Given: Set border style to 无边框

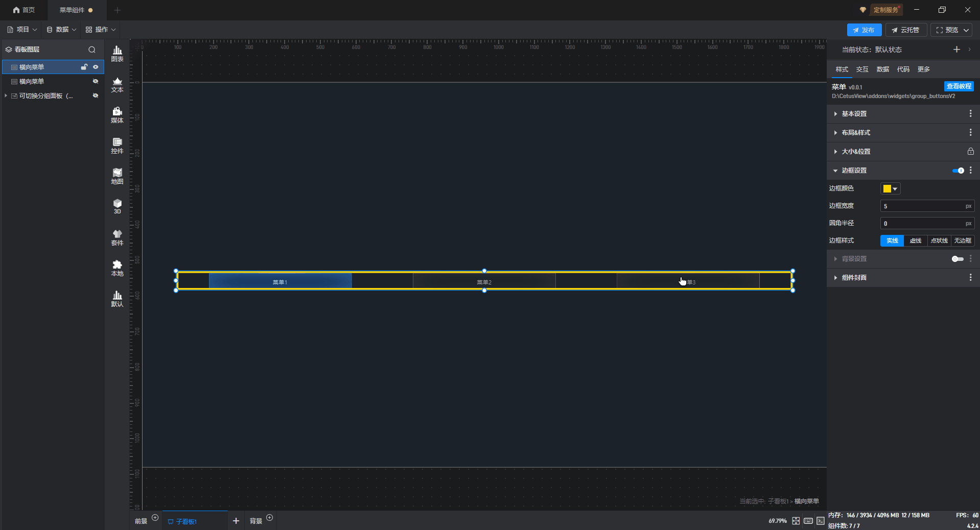Looking at the screenshot, I should [x=963, y=240].
